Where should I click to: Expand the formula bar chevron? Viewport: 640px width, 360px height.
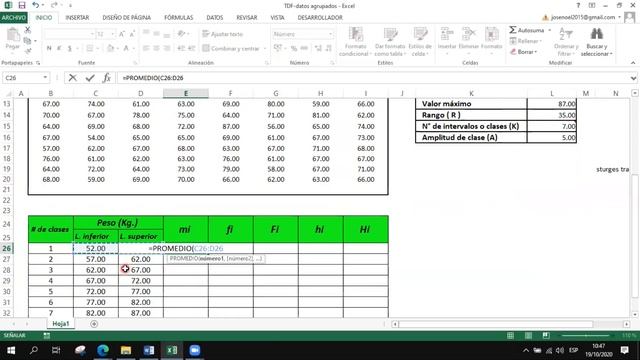633,78
